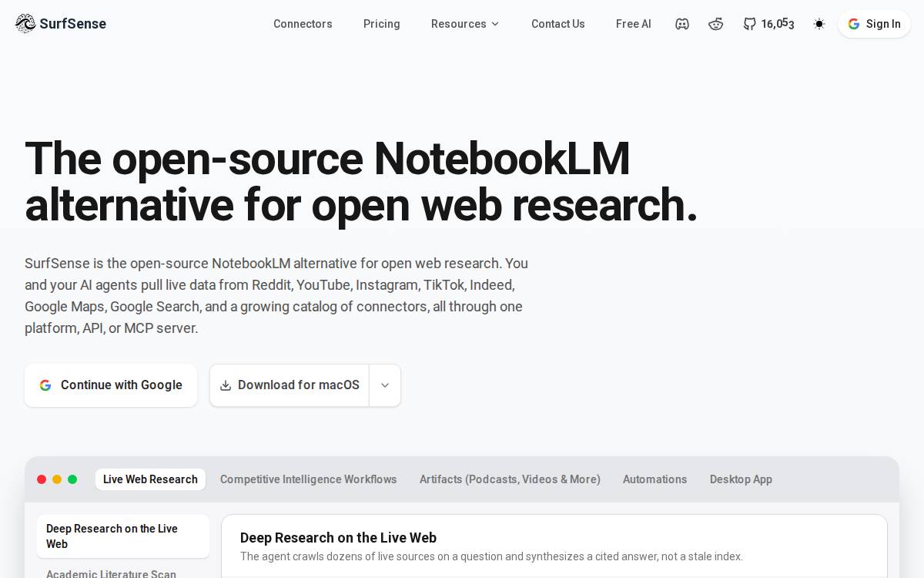Click Sign In with Google button
The width and height of the screenshot is (924, 578).
click(x=874, y=24)
